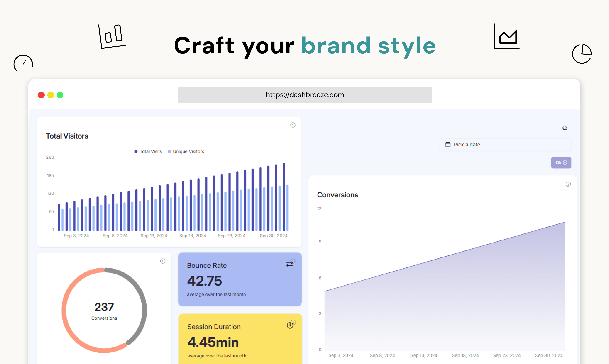Click the Total Visitors title
The width and height of the screenshot is (609, 364).
click(x=67, y=136)
